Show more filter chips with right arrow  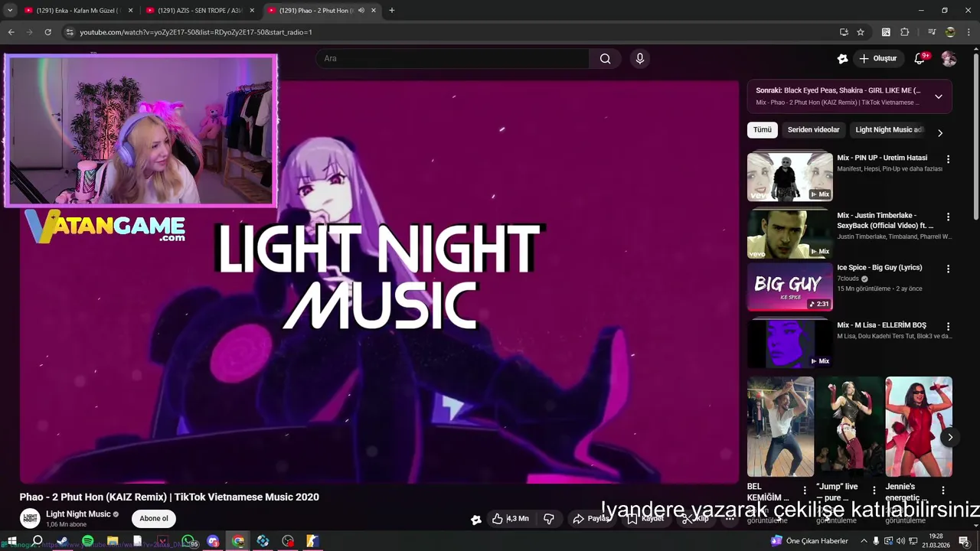click(x=939, y=132)
